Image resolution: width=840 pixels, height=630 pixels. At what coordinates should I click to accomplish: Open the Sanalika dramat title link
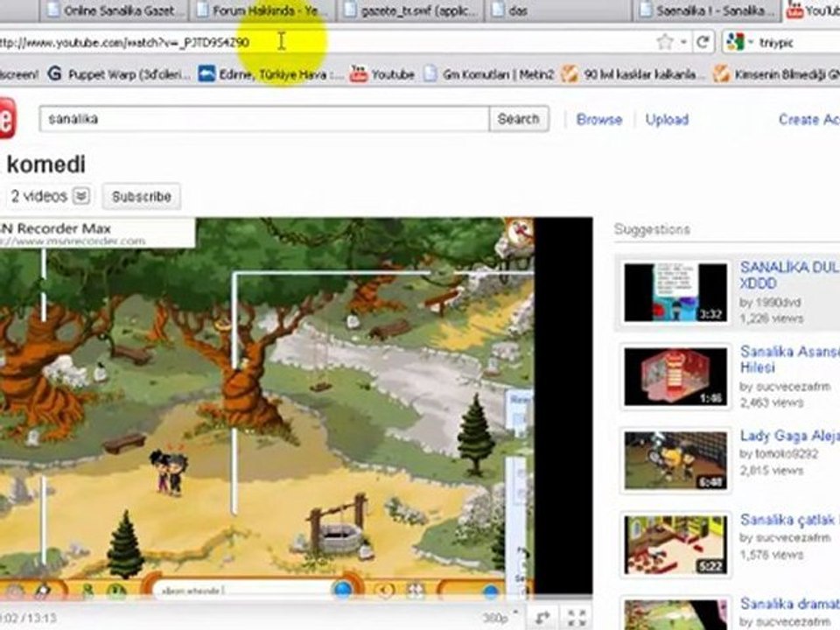pyautogui.click(x=789, y=604)
